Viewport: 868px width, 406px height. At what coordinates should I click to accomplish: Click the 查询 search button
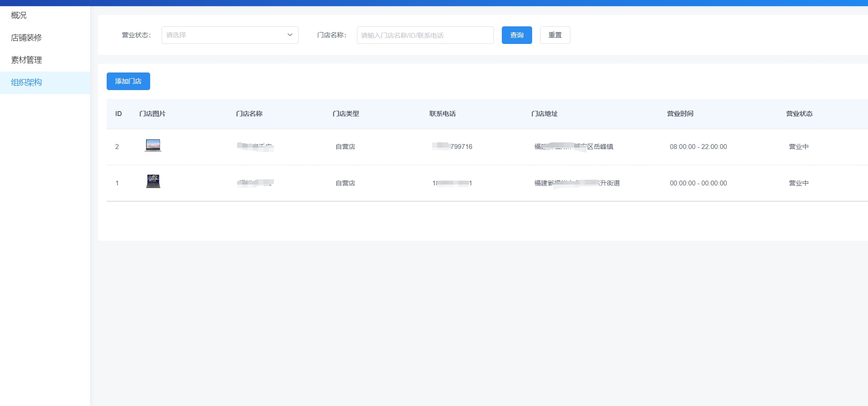pos(516,35)
